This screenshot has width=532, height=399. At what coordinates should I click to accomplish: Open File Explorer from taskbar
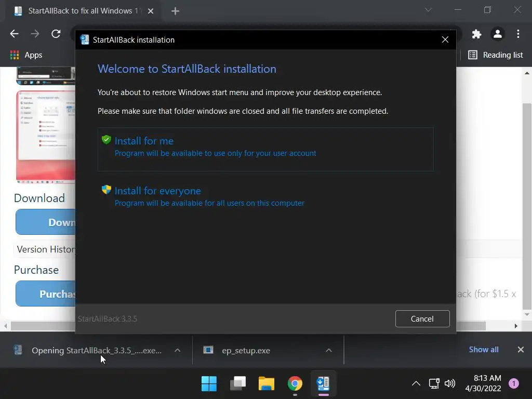pyautogui.click(x=267, y=384)
